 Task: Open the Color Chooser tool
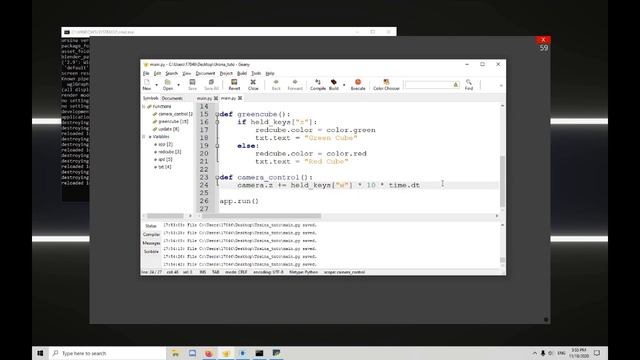386,84
